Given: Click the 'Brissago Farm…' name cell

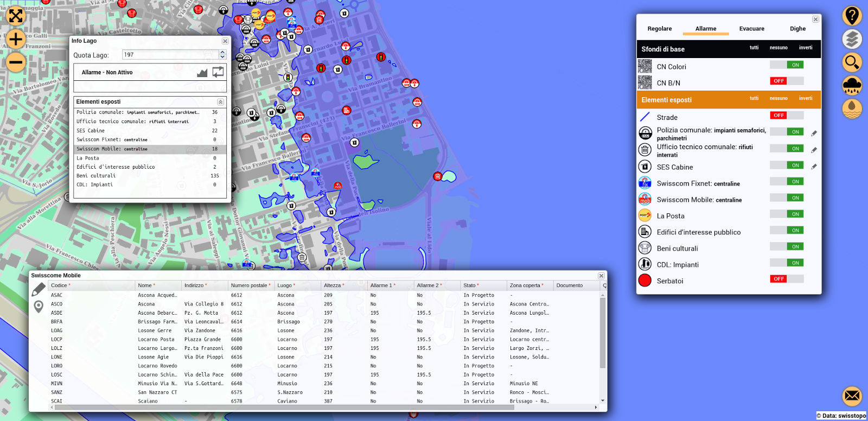Looking at the screenshot, I should (x=157, y=322).
